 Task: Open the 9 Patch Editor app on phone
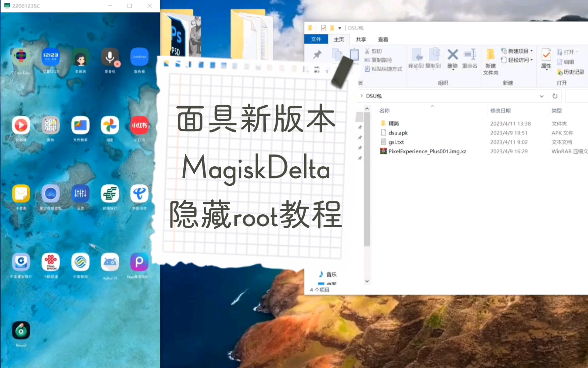tap(21, 57)
